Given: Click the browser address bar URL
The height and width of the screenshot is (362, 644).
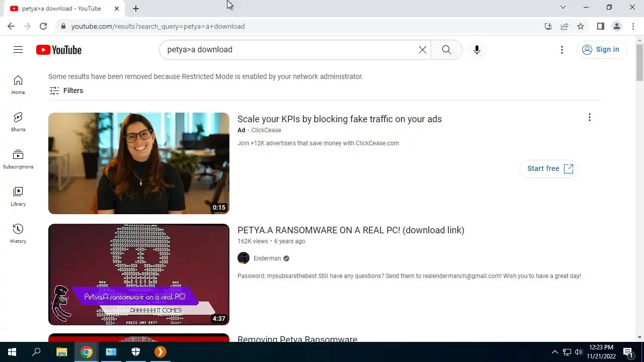Looking at the screenshot, I should pos(158,26).
